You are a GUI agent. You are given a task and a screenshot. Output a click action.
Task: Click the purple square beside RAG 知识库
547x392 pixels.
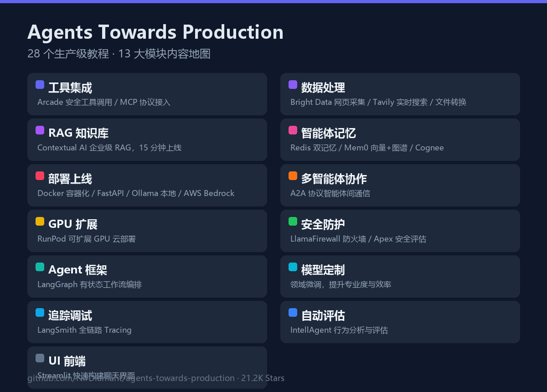point(40,130)
